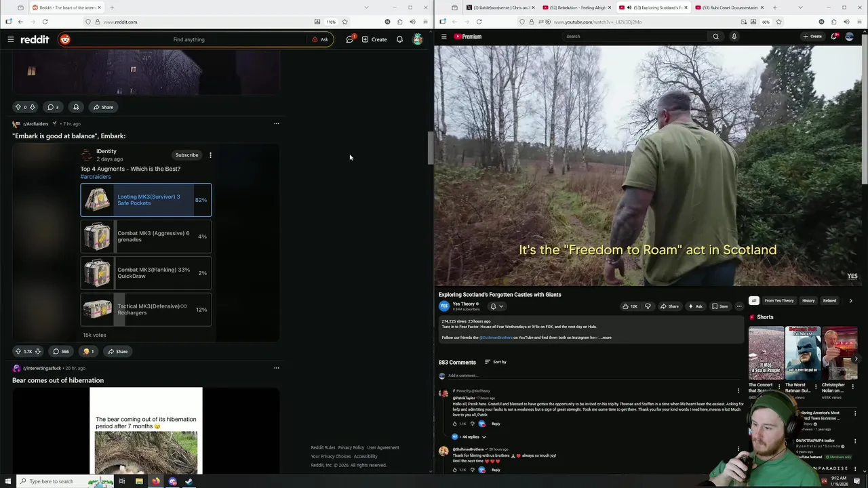
Task: Click the Reddit logo
Action: (x=35, y=39)
